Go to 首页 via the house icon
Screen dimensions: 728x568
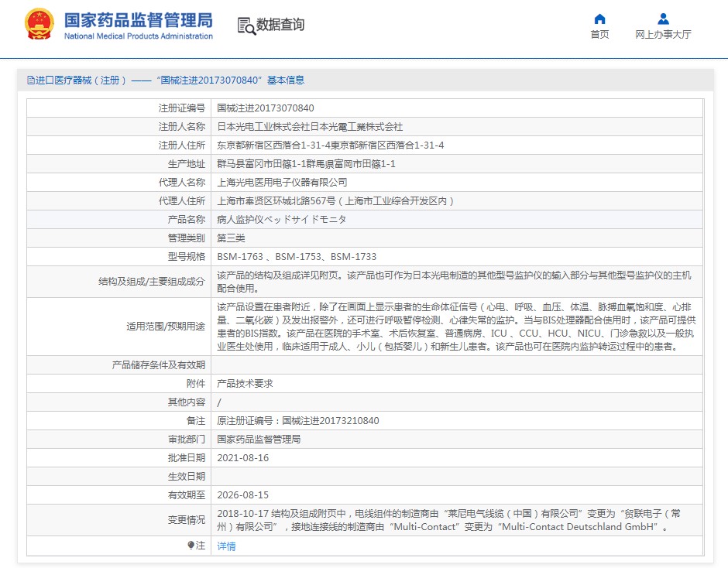599,19
